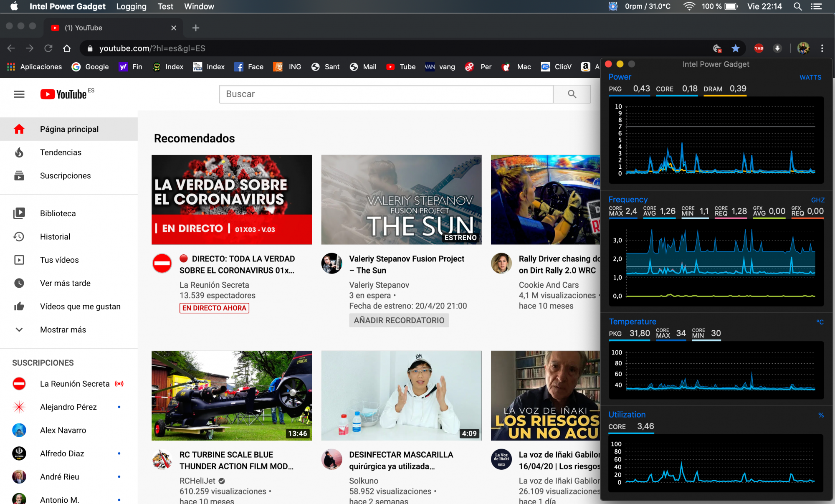Open Aplicaciones bookmarks shortcut
Screen dimensions: 835x504
click(x=35, y=67)
